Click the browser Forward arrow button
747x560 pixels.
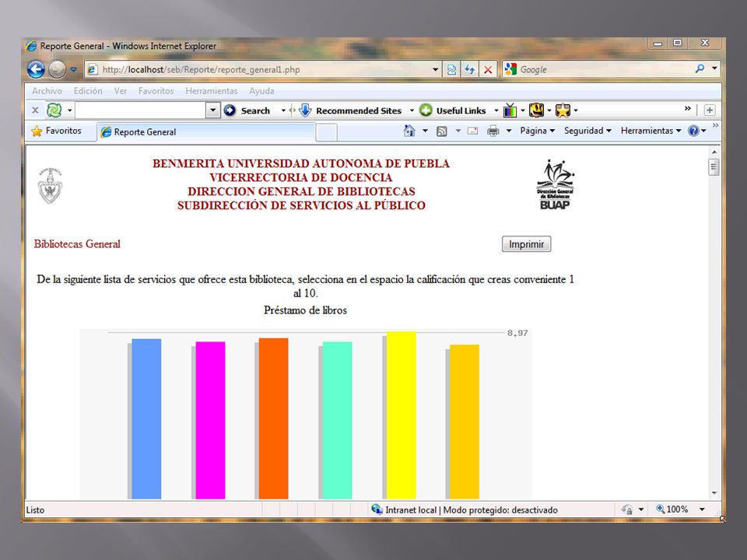[57, 69]
